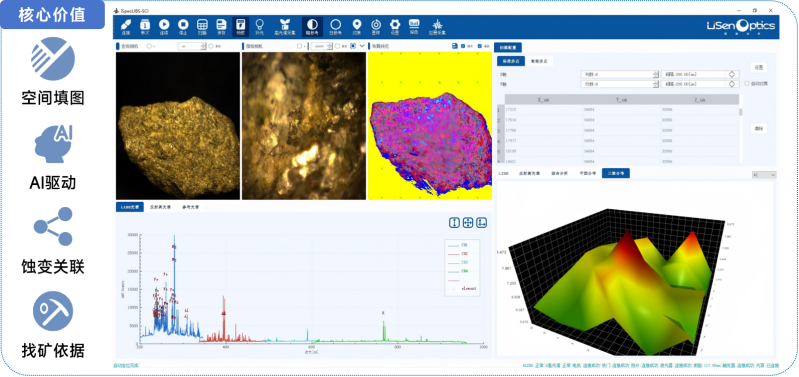Open the Al element dropdown above 3D plot
799x377 pixels.
(764, 175)
